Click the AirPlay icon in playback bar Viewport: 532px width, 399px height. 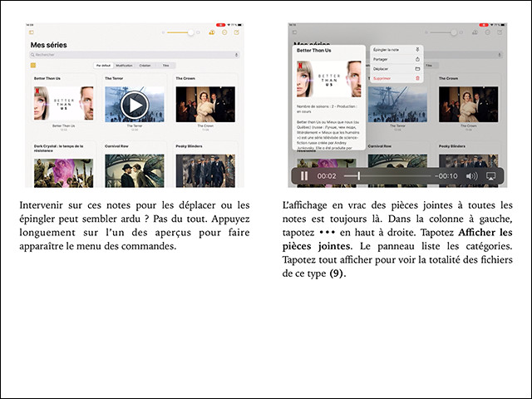(x=491, y=176)
